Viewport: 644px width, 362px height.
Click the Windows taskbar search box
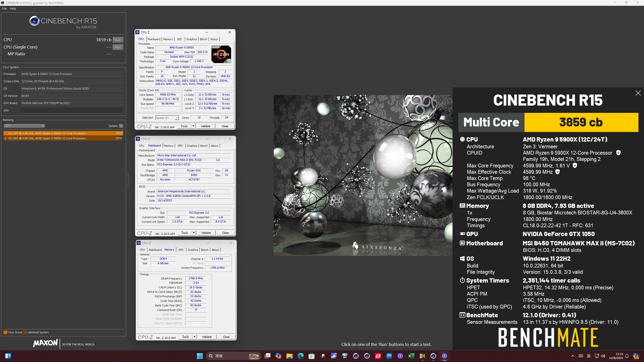[234, 356]
